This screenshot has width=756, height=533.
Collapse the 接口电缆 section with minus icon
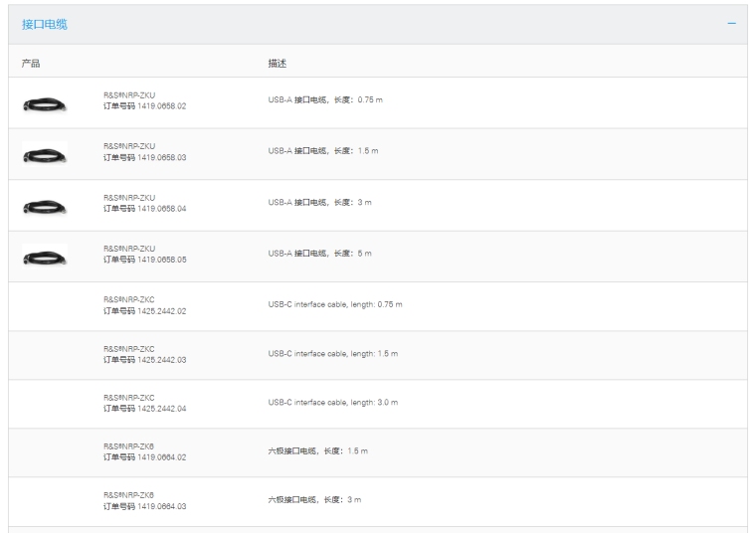[731, 23]
